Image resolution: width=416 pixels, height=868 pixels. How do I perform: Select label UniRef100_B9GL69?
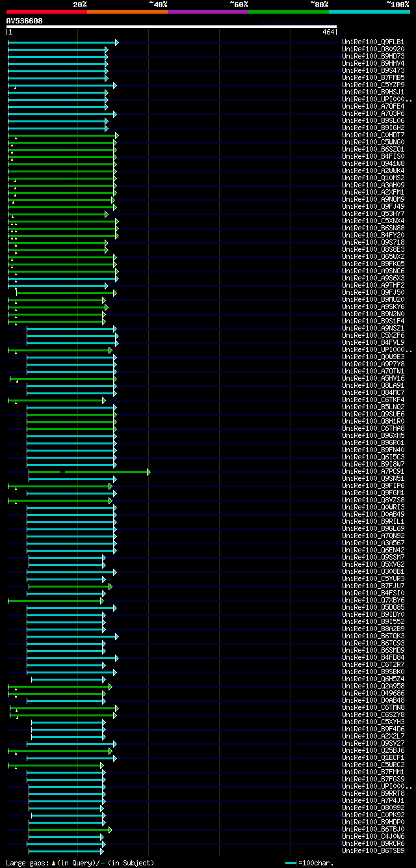coord(374,528)
